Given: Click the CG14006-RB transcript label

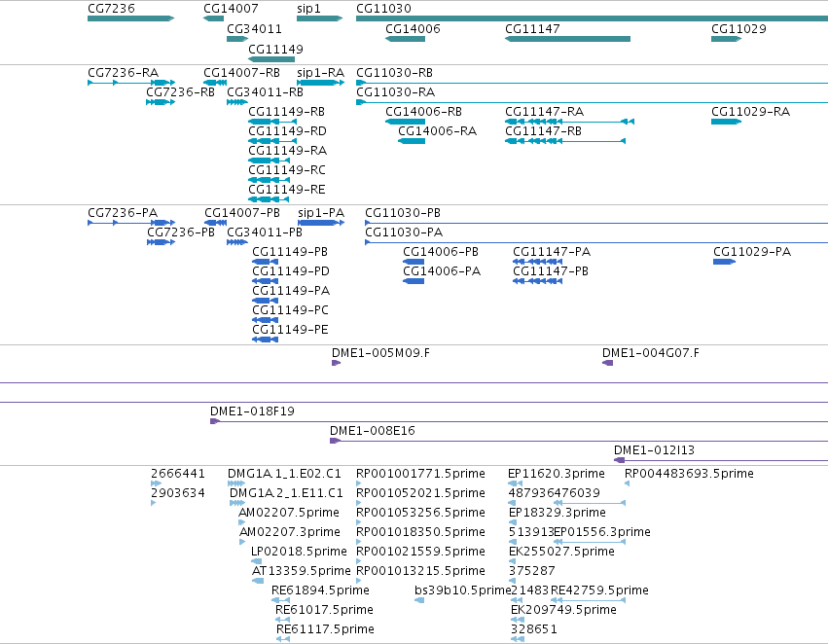Looking at the screenshot, I should [423, 112].
